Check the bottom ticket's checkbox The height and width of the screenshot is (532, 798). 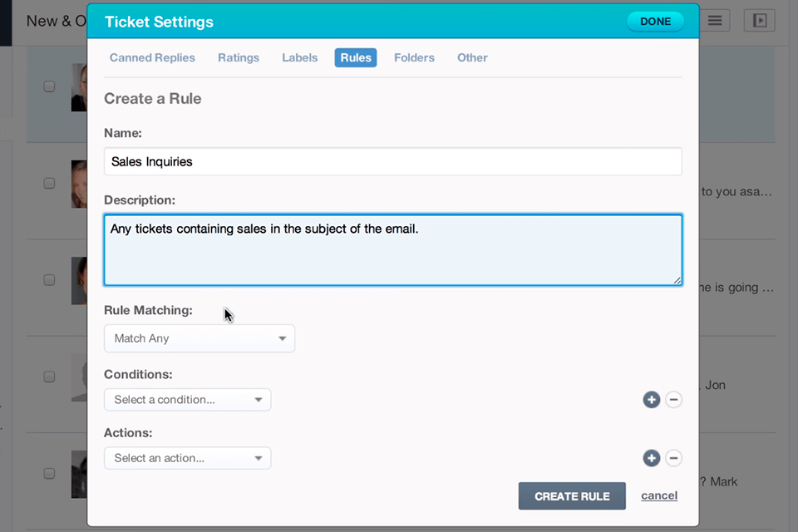point(49,474)
